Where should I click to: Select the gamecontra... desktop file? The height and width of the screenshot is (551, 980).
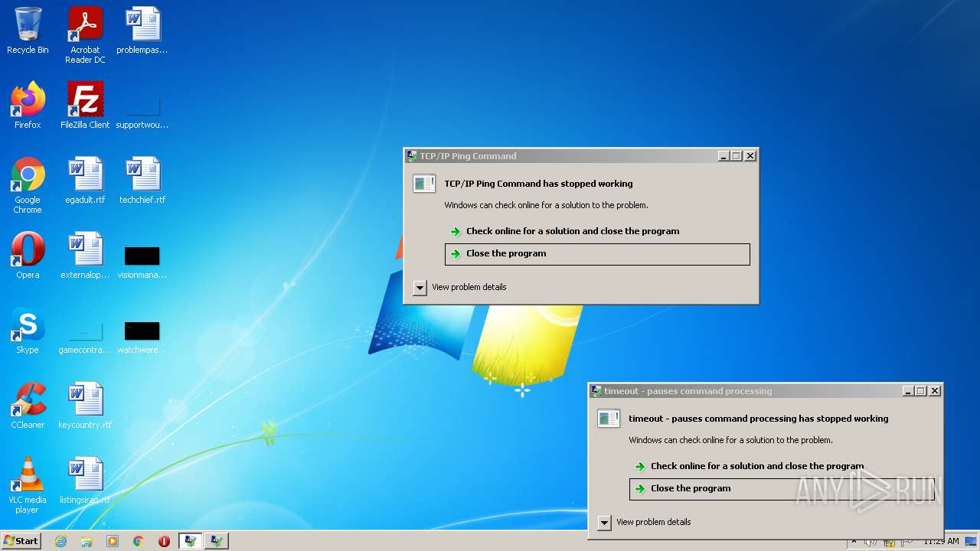(x=85, y=337)
